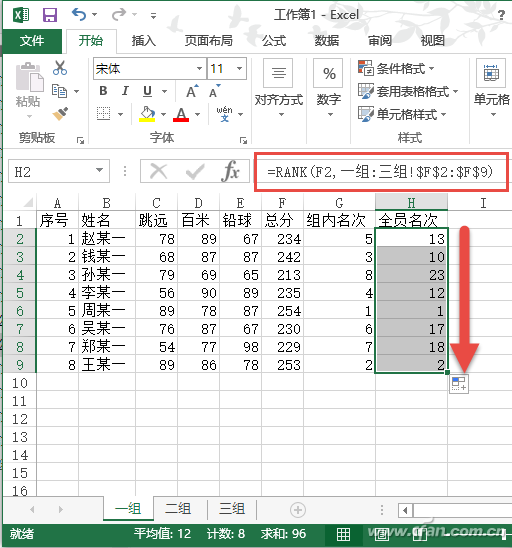Screen dimensions: 512x548
Task: Click the Paste clipboard icon
Action: pyautogui.click(x=29, y=77)
